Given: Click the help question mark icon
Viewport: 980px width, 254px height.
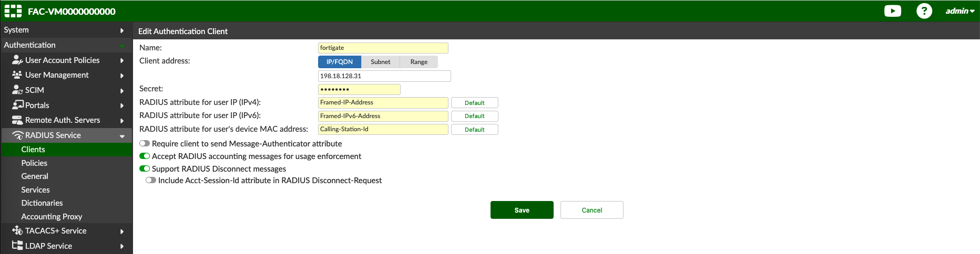Looking at the screenshot, I should (924, 11).
